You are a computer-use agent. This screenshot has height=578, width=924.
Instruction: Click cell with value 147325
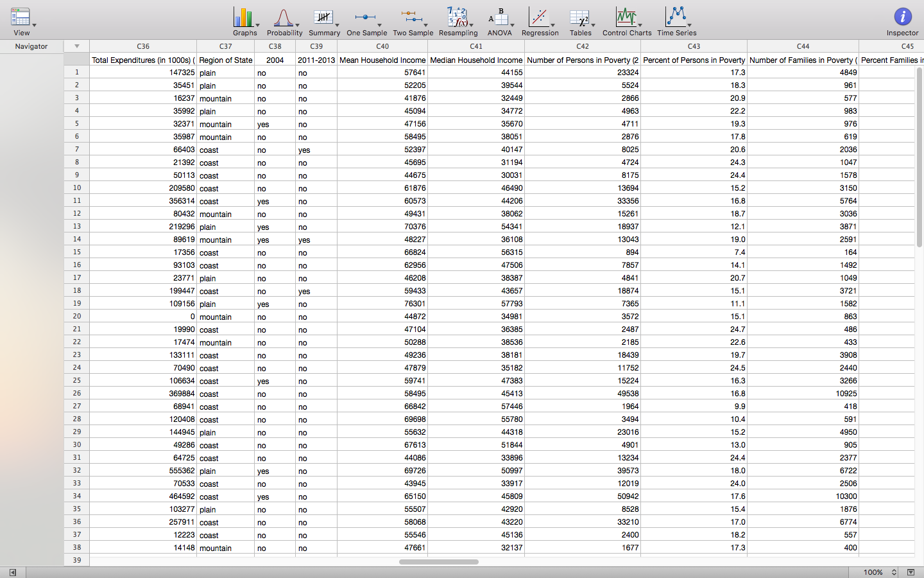(x=143, y=73)
